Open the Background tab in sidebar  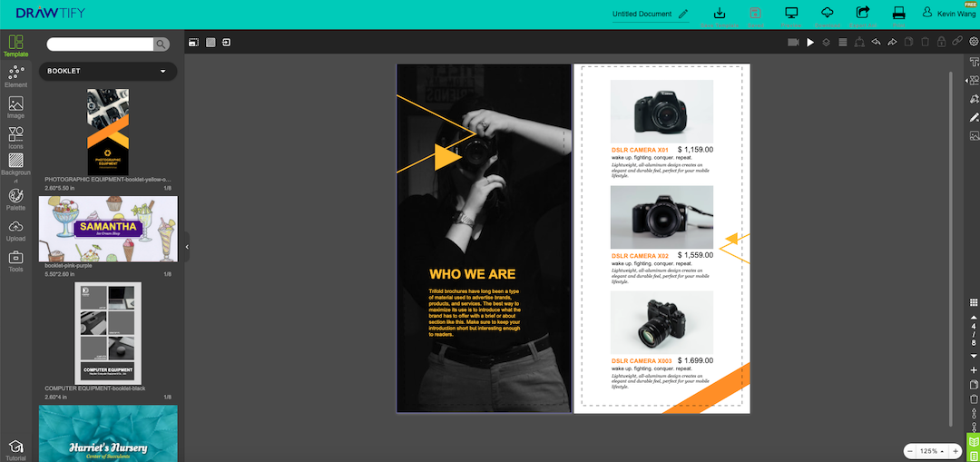(15, 168)
